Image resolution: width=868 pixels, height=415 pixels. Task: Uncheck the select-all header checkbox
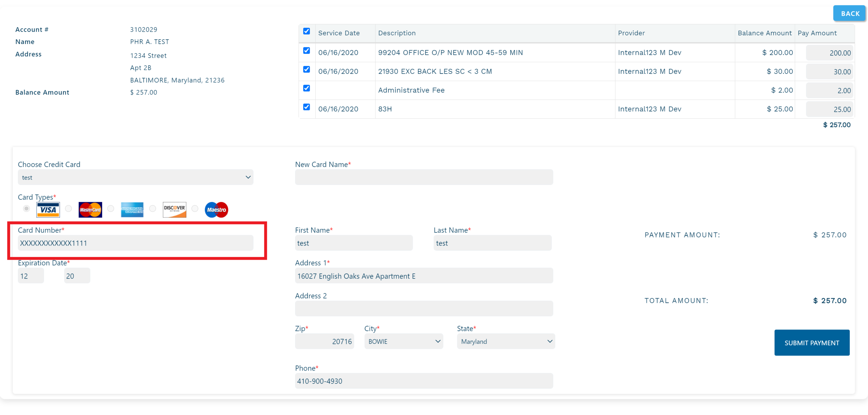(x=306, y=31)
